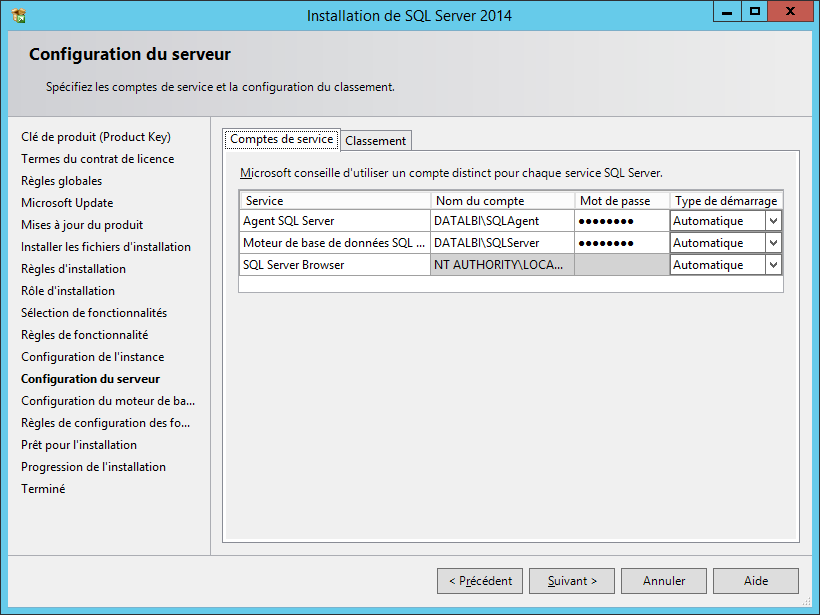The image size is (820, 615).
Task: Select Progression de l'installation step
Action: tap(93, 466)
